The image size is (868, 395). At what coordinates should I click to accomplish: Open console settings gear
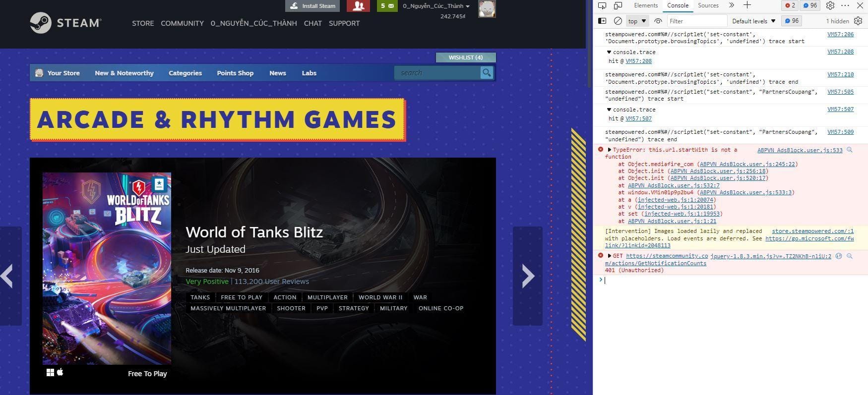click(858, 21)
